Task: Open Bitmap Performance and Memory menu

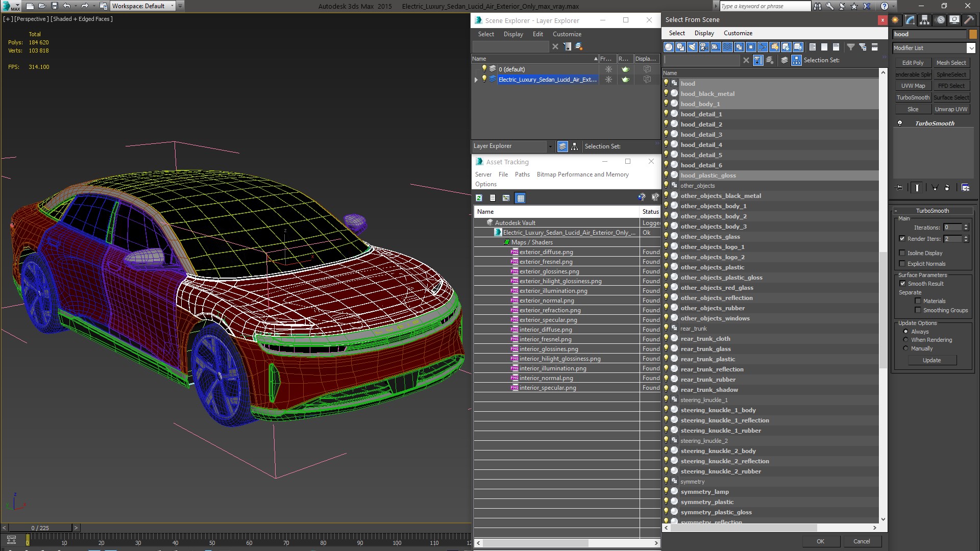Action: (x=582, y=174)
